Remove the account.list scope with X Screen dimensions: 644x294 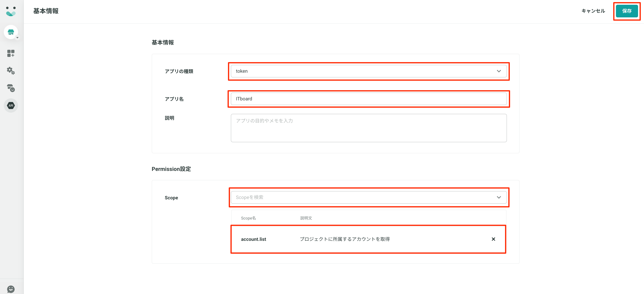493,239
